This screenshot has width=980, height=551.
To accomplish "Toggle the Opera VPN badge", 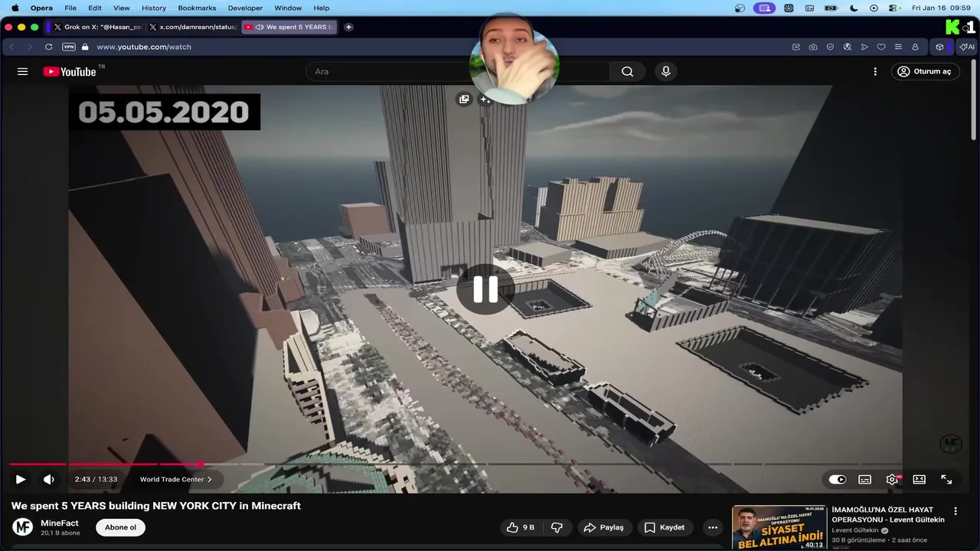I will tap(69, 47).
